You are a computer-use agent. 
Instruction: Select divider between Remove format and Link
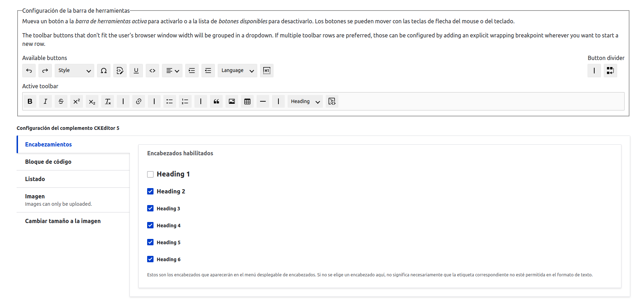click(123, 101)
